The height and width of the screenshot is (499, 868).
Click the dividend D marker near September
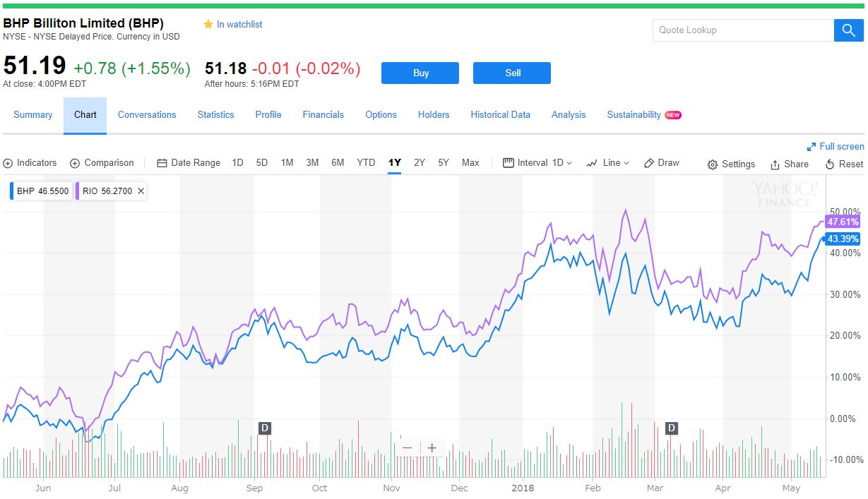265,428
